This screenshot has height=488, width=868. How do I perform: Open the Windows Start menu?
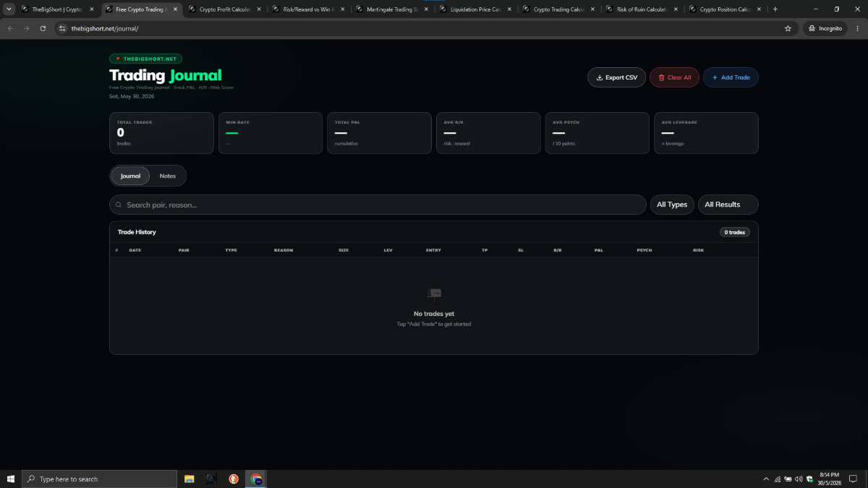(x=11, y=479)
